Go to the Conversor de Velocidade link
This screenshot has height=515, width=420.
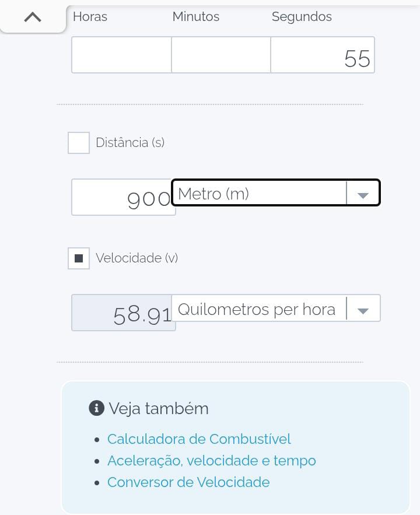click(x=188, y=482)
